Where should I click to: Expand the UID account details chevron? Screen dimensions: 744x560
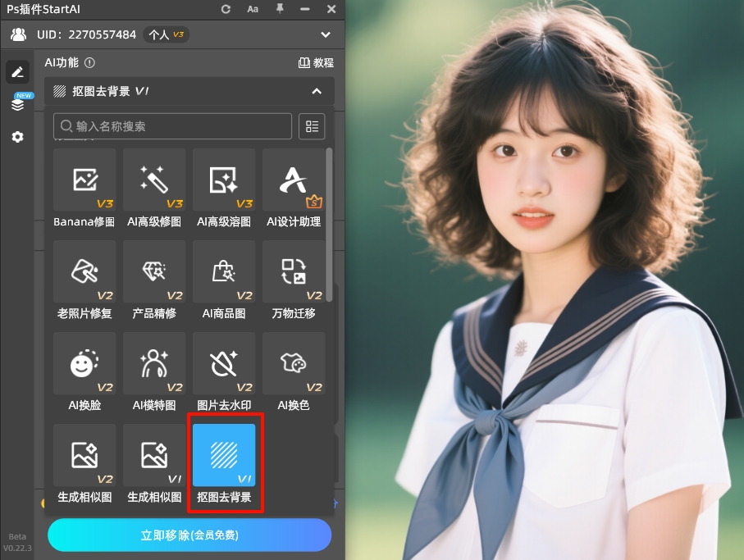[326, 34]
